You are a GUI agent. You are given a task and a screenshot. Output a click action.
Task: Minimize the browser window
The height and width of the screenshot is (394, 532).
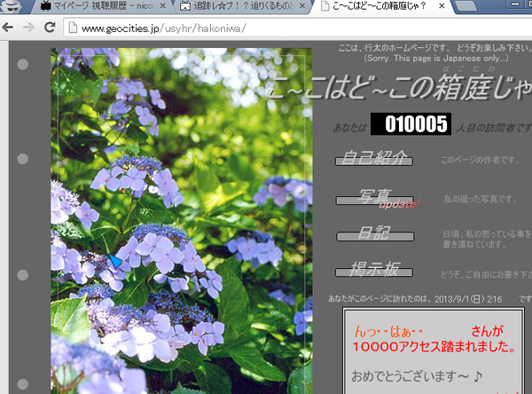515,4
